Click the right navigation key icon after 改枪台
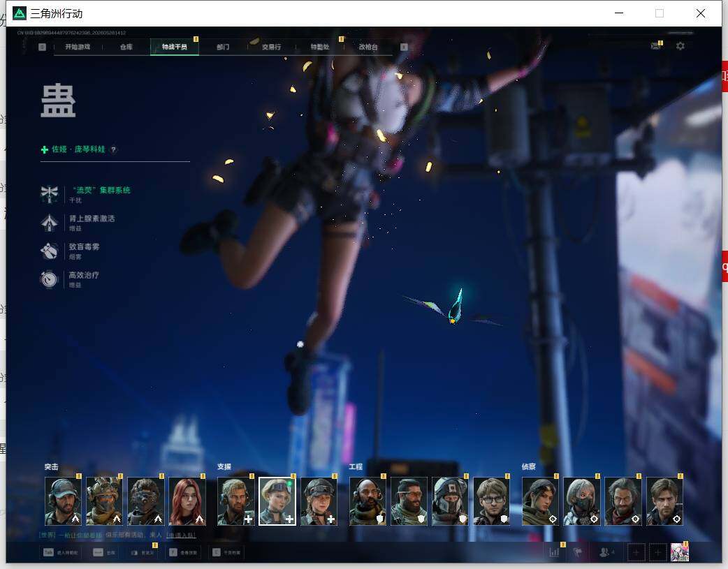 pyautogui.click(x=404, y=47)
